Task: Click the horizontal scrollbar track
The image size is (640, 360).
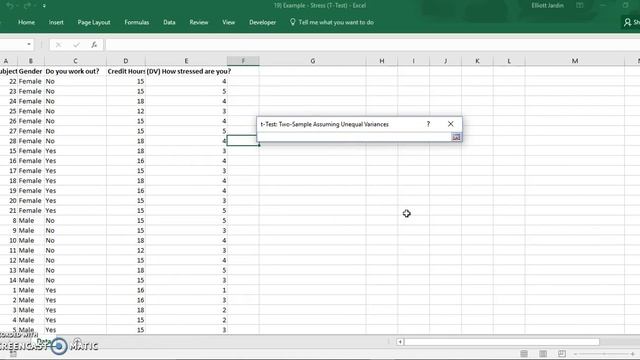Action: (x=502, y=342)
